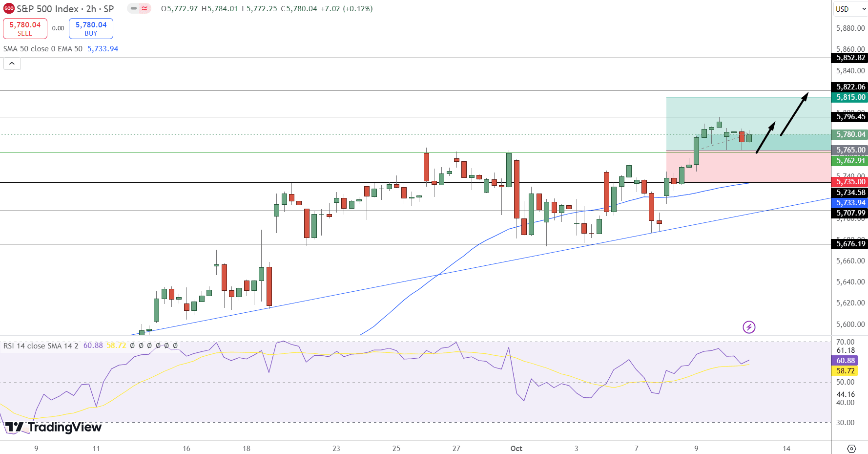Viewport: 868px width, 454px height.
Task: Click the 5,734.58 price label
Action: pyautogui.click(x=849, y=193)
